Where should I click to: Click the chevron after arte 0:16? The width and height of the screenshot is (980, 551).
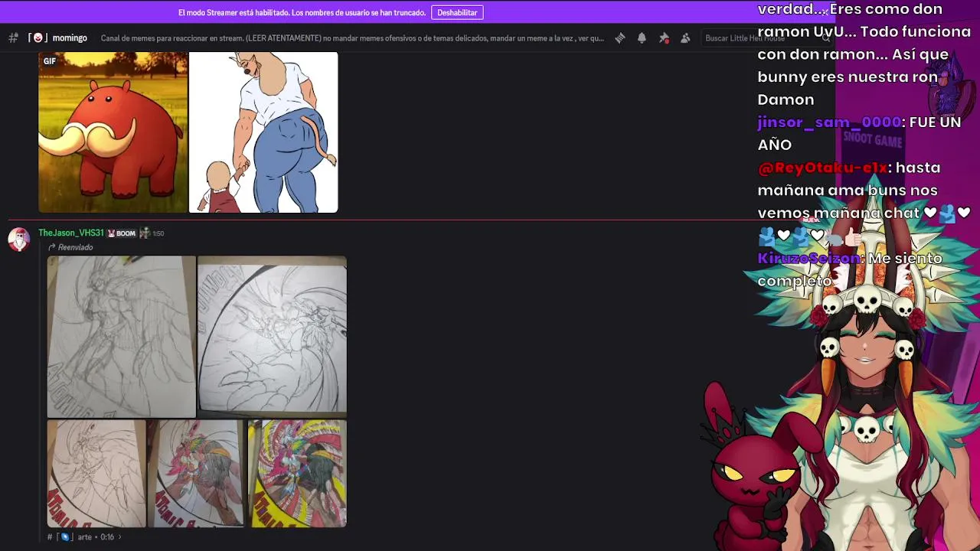[119, 536]
